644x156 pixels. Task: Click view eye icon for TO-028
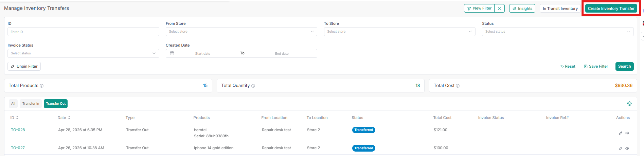click(627, 133)
